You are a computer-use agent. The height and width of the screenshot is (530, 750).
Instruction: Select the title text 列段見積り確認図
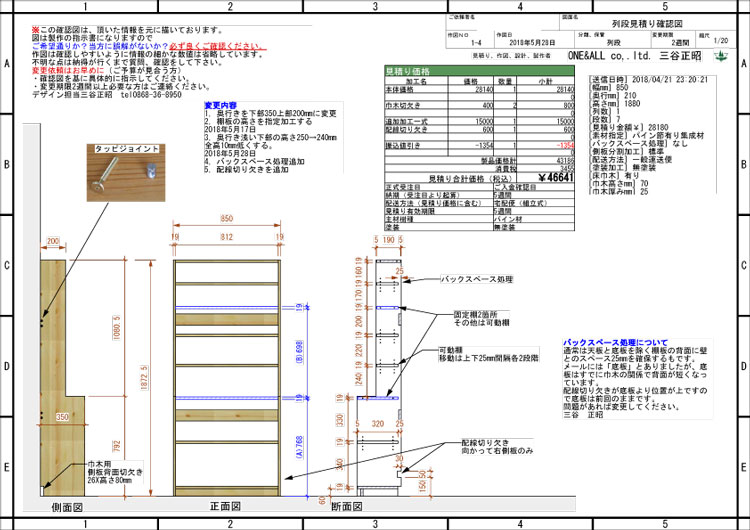tap(647, 23)
